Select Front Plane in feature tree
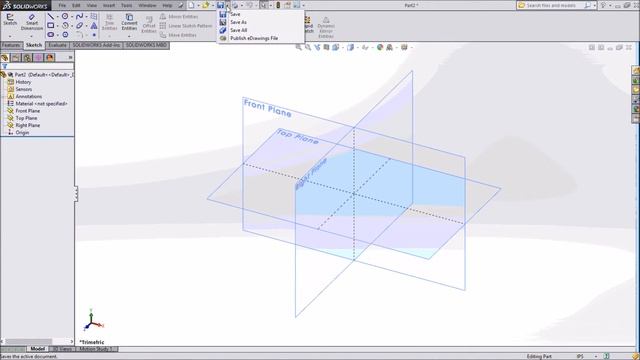 click(x=28, y=111)
